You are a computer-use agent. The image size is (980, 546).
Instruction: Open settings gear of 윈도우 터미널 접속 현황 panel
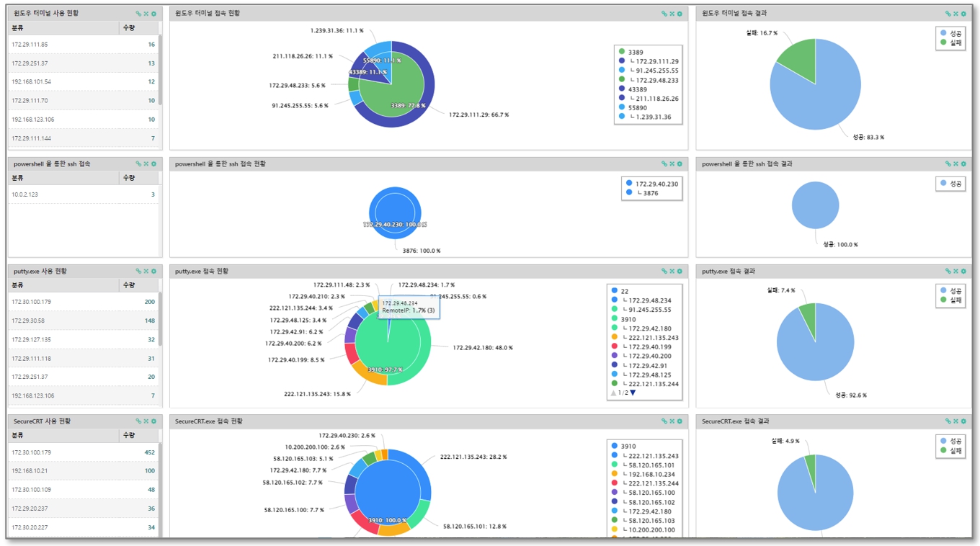click(680, 14)
